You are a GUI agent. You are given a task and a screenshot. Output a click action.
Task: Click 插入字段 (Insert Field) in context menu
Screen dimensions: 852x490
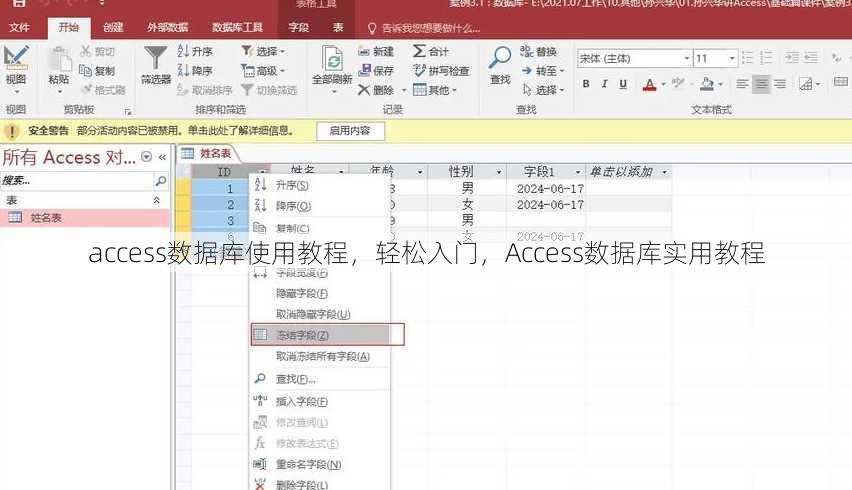click(302, 401)
